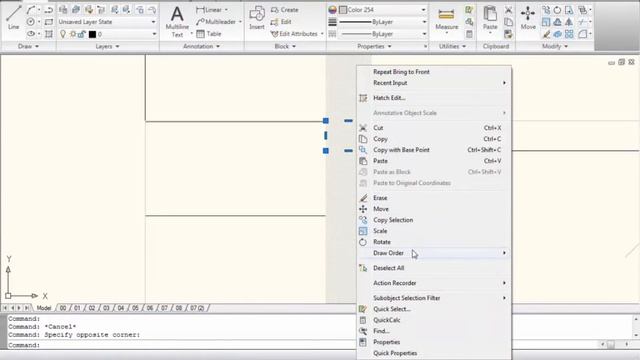Open Draw Order submenu in context menu
The image size is (640, 360).
coord(434,253)
